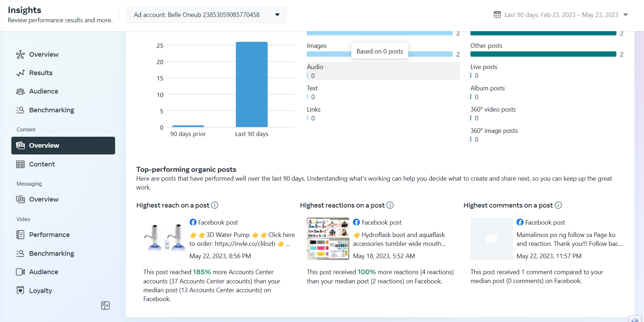Click the Video Performance icon
Screen dimensions: 644x322
[20, 235]
